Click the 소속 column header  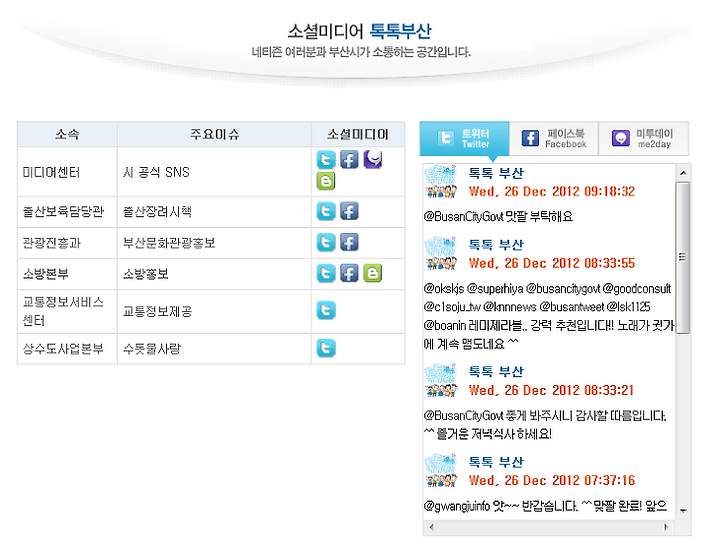(67, 134)
